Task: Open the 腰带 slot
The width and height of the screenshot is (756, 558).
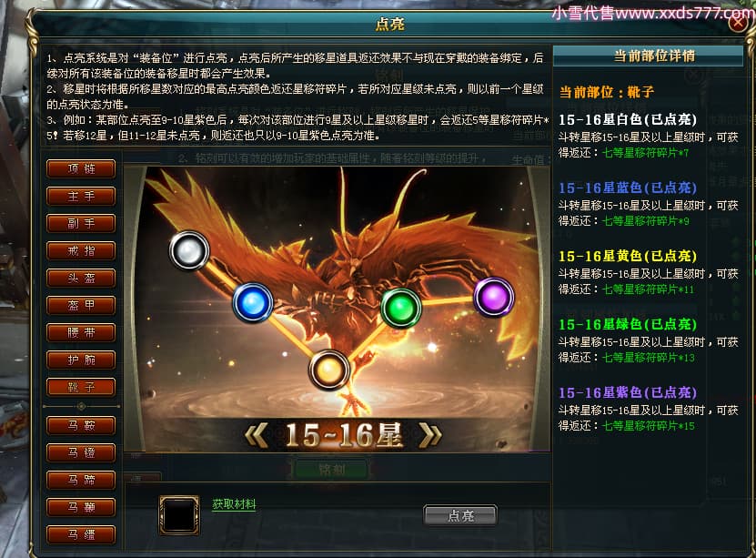Action: click(x=81, y=332)
